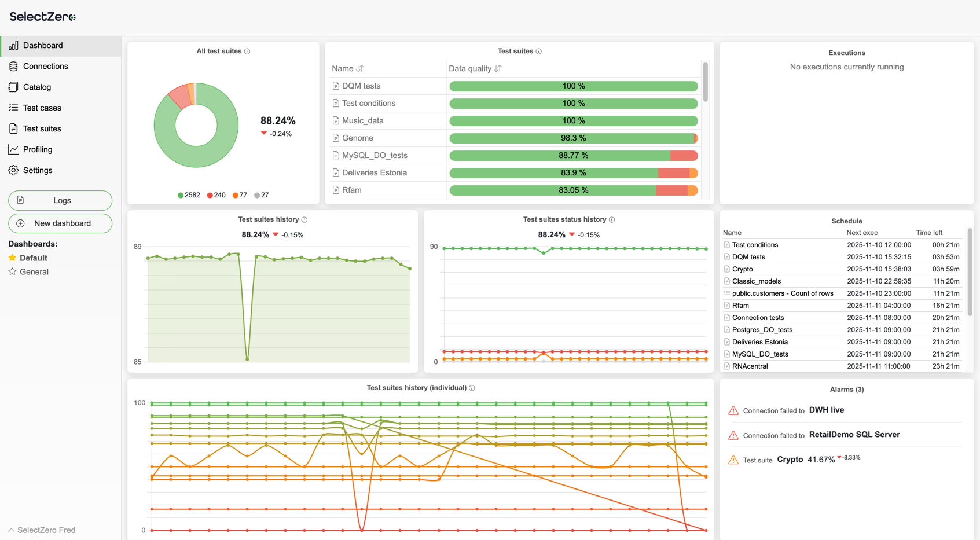Screen dimensions: 980x540
Task: Sort test suites by Name column
Action: tap(360, 69)
